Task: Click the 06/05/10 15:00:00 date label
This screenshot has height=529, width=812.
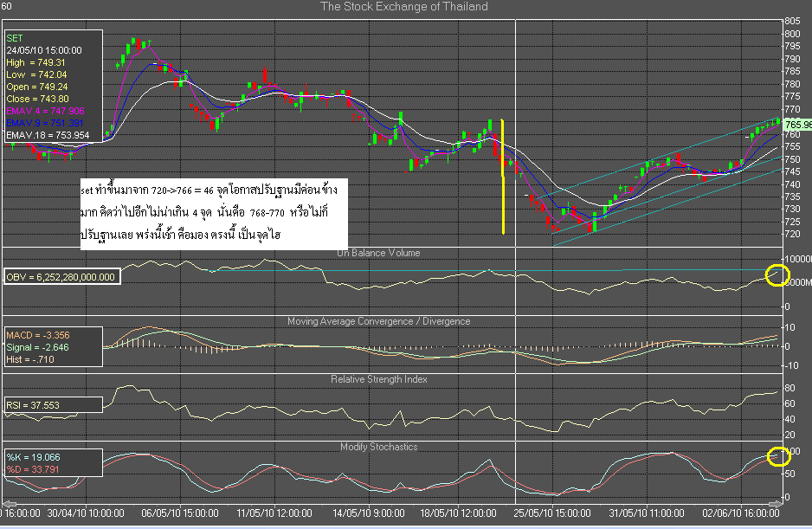Action: coord(180,513)
